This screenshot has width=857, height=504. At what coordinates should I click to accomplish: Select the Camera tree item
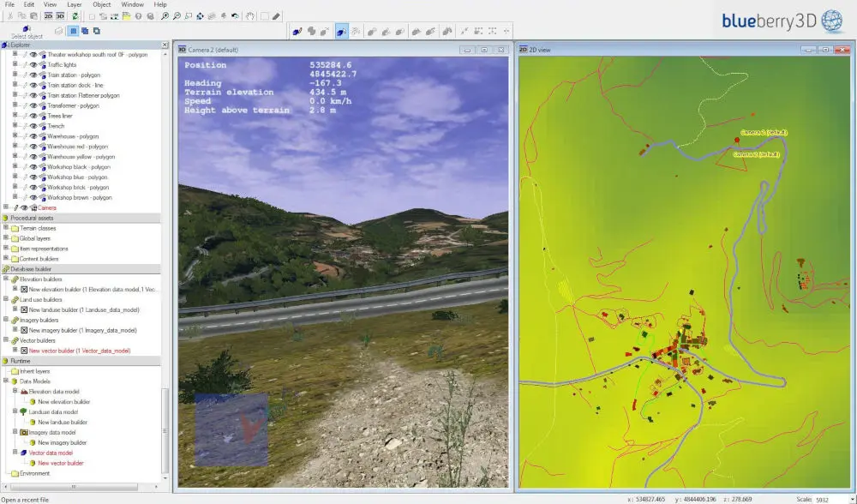(x=47, y=207)
